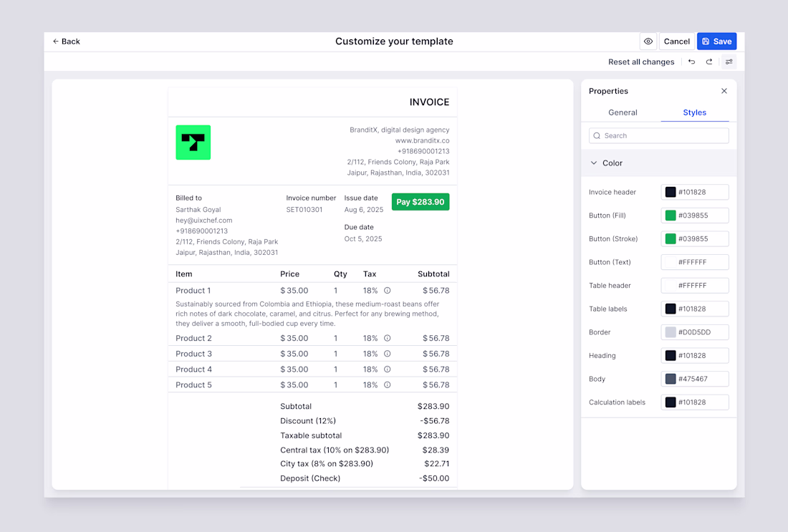The height and width of the screenshot is (532, 788).
Task: Click the Product 1 description paragraph
Action: click(307, 314)
